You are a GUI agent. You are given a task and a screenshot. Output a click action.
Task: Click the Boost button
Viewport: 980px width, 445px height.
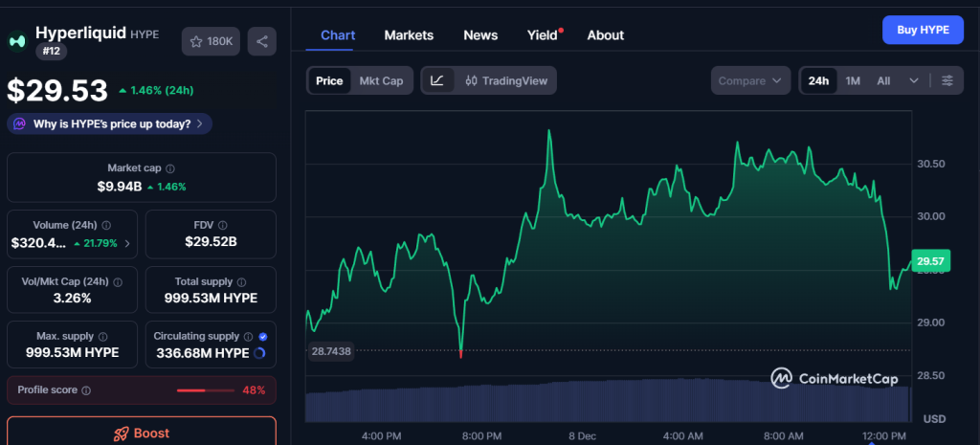point(142,432)
